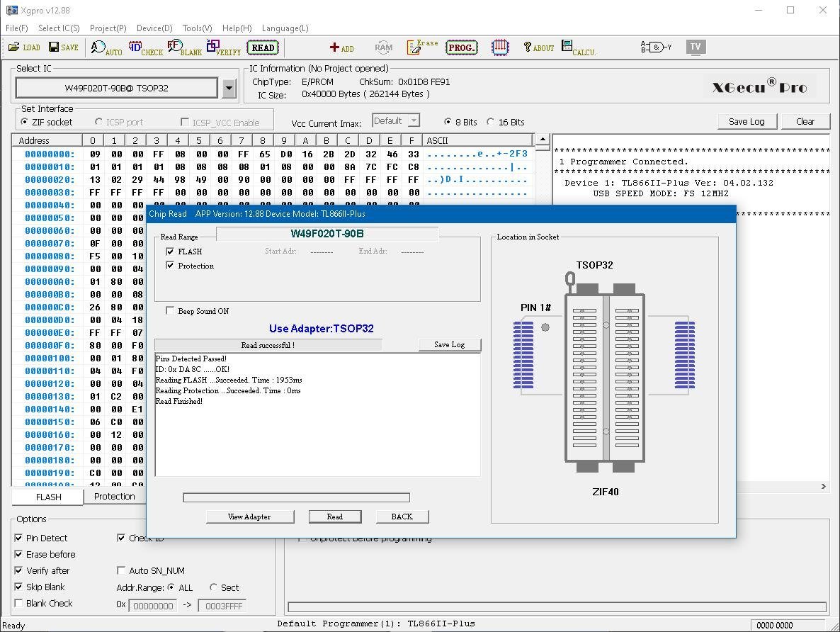The height and width of the screenshot is (632, 840).
Task: Toggle the Pin Detect option
Action: [18, 538]
